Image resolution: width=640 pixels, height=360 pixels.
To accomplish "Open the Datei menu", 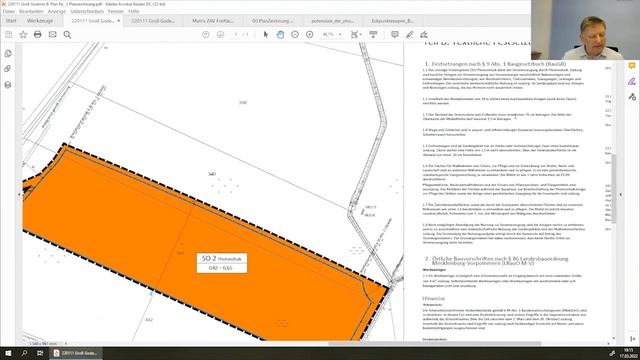I will coord(9,11).
